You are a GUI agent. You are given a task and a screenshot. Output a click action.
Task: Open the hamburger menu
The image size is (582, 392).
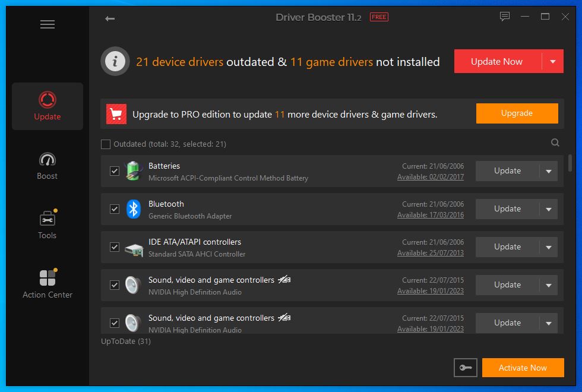coord(48,24)
